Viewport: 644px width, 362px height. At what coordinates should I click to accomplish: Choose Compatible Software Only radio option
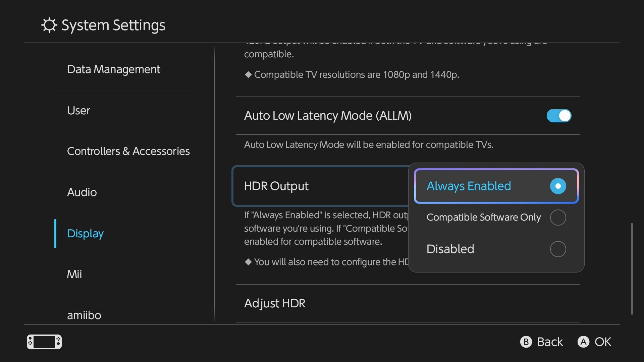tap(558, 218)
